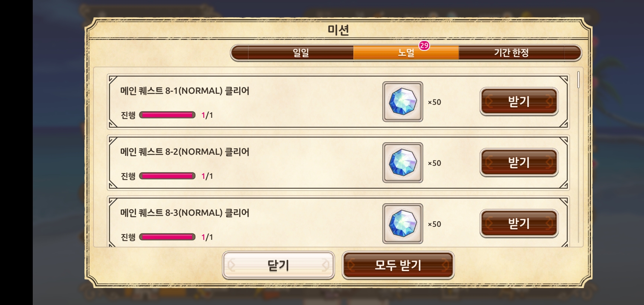
Task: Click the progress bar of quest 8-1
Action: 167,115
